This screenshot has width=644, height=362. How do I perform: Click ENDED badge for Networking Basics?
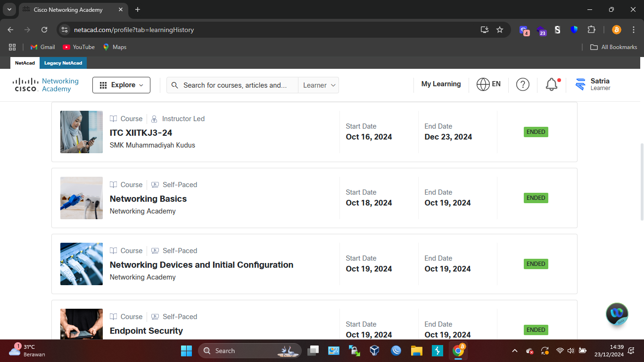click(x=536, y=198)
